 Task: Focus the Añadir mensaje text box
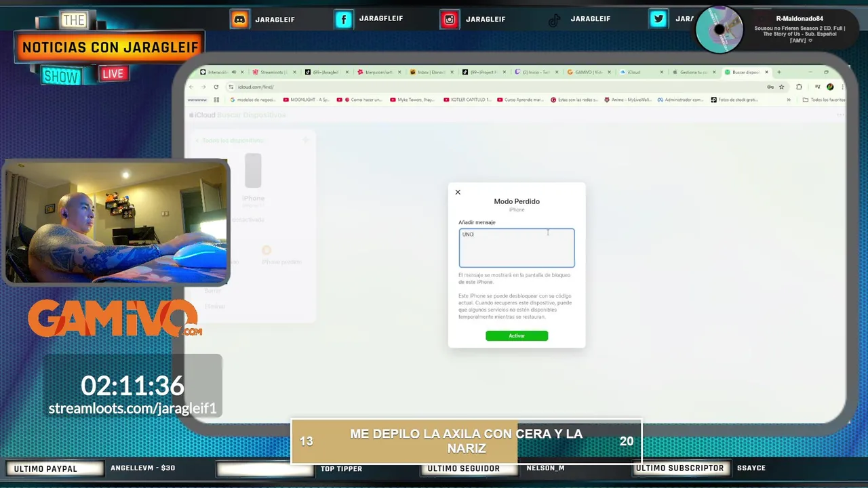pos(517,248)
